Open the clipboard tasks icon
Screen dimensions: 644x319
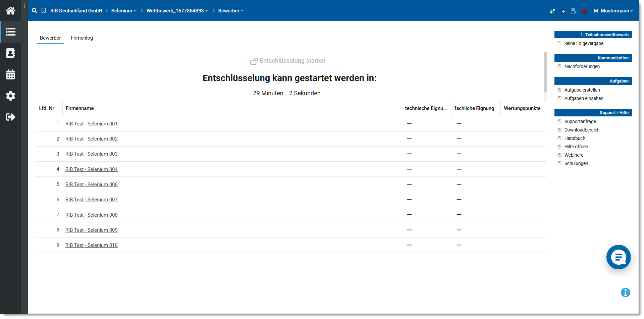click(x=563, y=11)
